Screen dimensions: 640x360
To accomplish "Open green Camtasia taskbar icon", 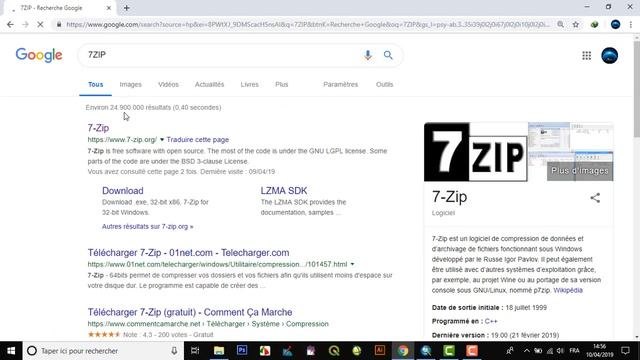I will [x=449, y=351].
